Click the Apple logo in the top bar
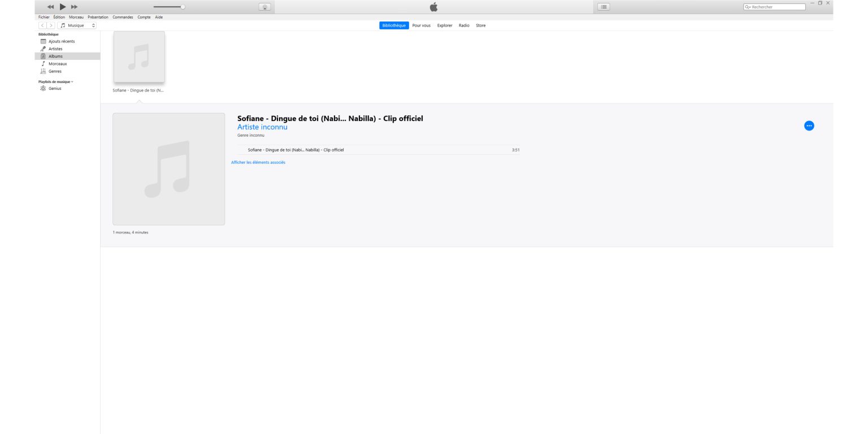The image size is (868, 434). [433, 7]
